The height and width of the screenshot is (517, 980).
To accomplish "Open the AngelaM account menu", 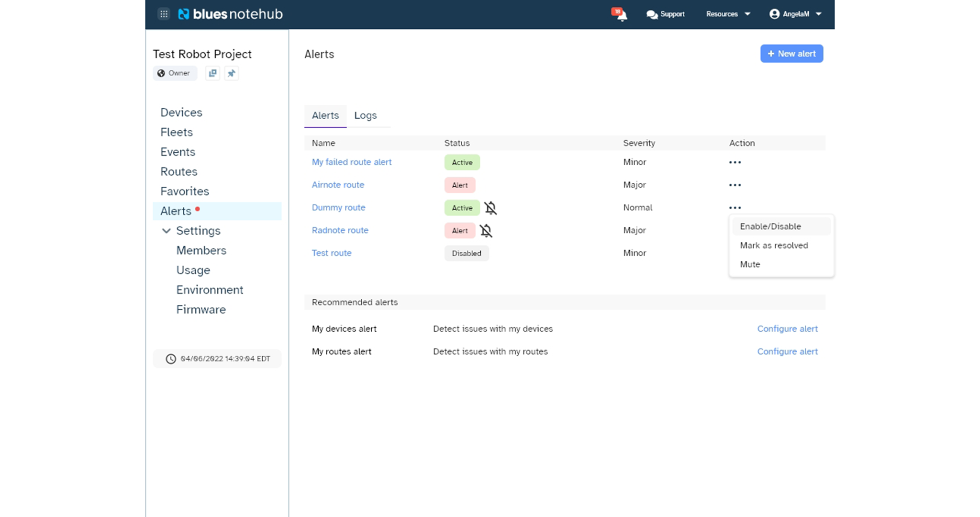I will [795, 14].
